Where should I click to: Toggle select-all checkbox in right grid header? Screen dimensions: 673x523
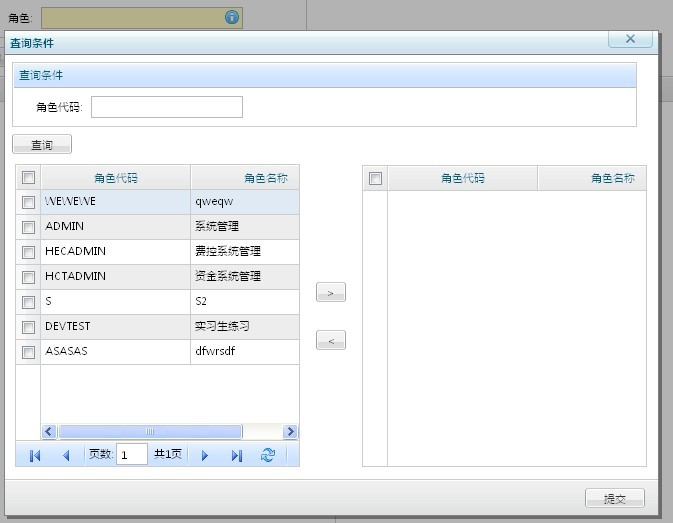click(x=375, y=179)
